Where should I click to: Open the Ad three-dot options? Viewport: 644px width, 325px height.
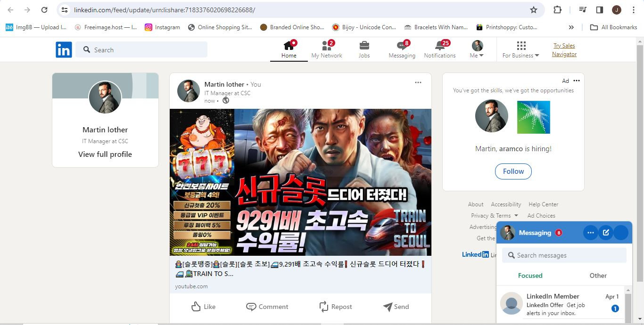point(577,81)
